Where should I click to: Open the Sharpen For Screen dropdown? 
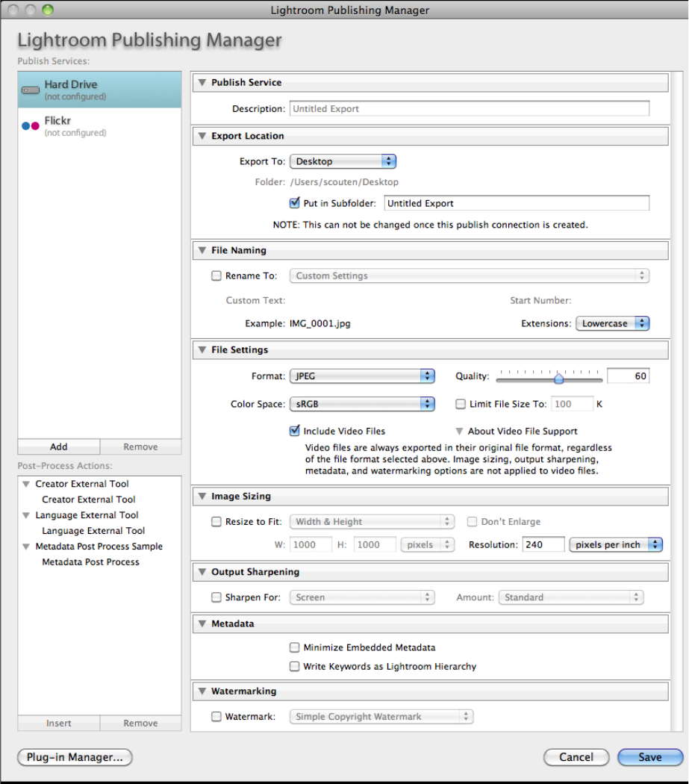[x=362, y=597]
